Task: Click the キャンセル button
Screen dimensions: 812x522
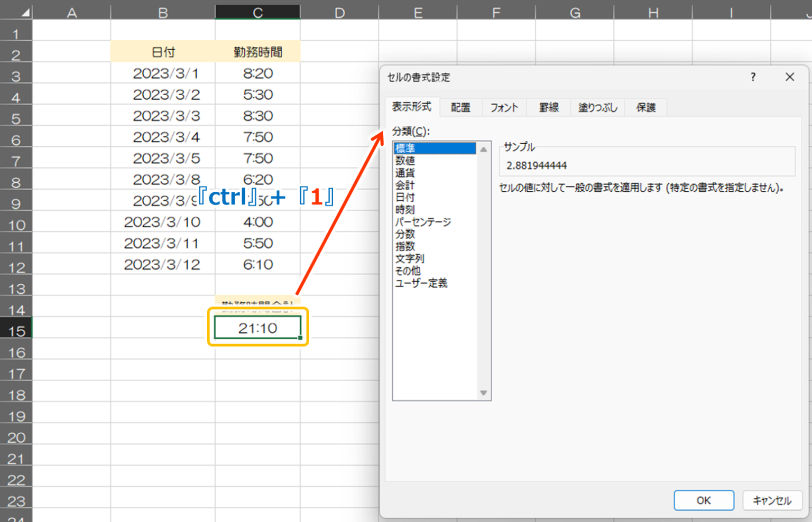Action: coord(772,500)
